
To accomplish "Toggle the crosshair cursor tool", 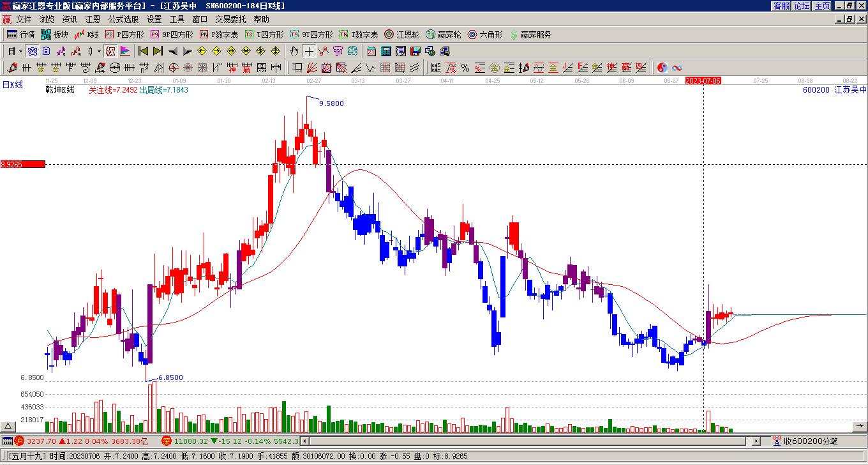I will click(x=309, y=51).
